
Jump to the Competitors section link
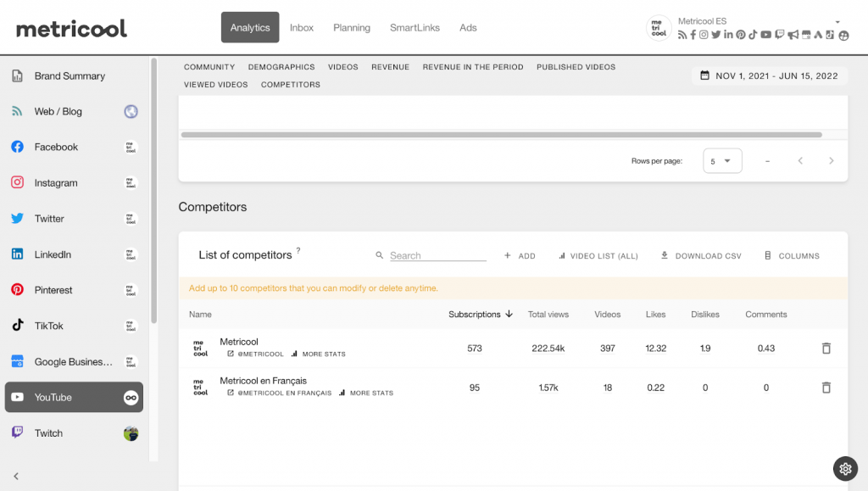click(x=291, y=85)
